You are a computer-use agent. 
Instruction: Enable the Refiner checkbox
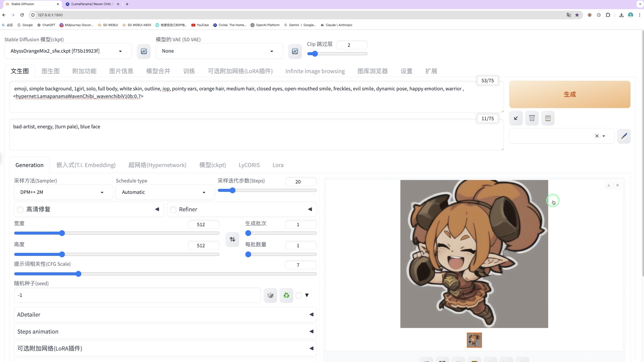tap(173, 210)
